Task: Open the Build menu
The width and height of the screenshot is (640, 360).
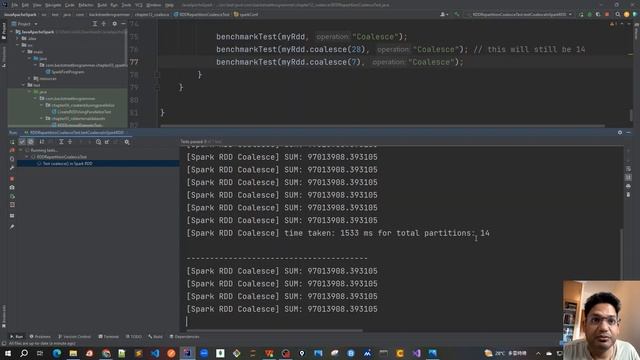Action: point(102,5)
